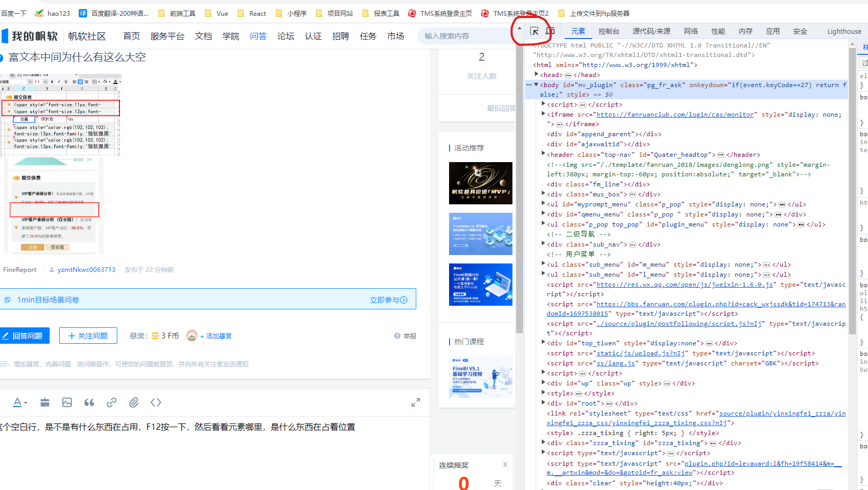The width and height of the screenshot is (868, 490).
Task: Click the horizontal divider icon in the editor
Action: (x=45, y=402)
